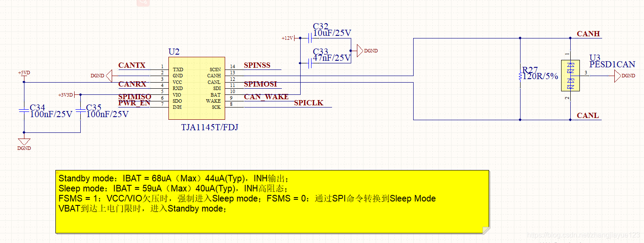The image size is (644, 243).
Task: Click the CANTX net label
Action: (132, 66)
